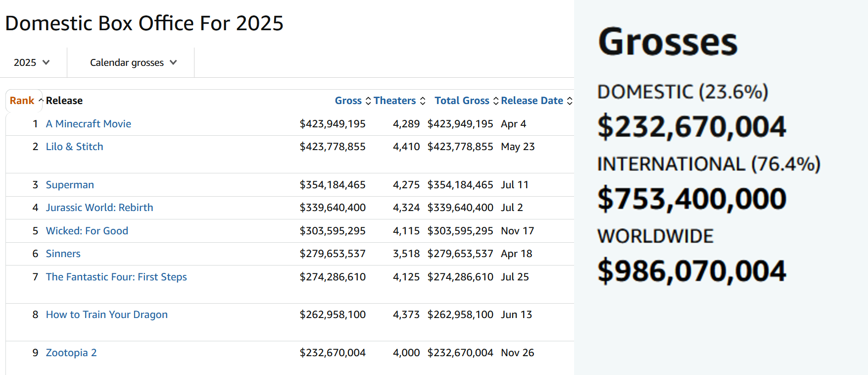The width and height of the screenshot is (868, 375).
Task: Open the Calendar grosses dropdown
Action: tap(133, 62)
